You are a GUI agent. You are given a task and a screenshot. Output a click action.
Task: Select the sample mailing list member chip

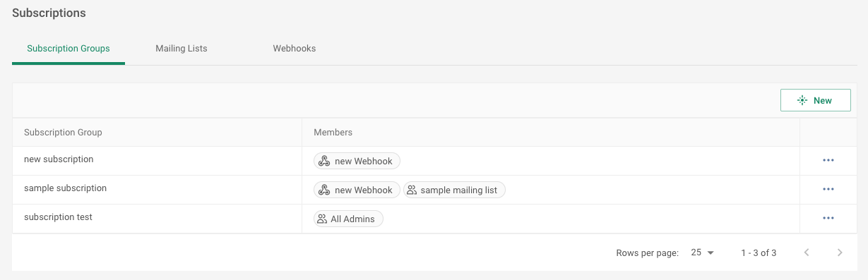(454, 190)
